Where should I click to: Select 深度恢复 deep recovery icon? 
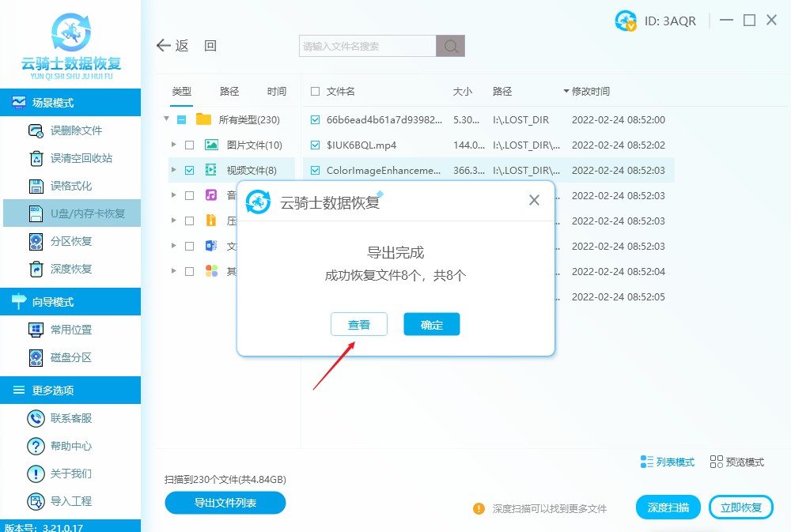tap(36, 270)
